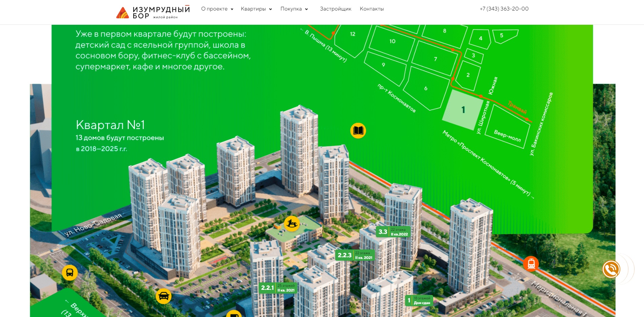Screen dimensions: 644x317
Task: Select quarter 3 on the scheme map
Action: point(474,56)
